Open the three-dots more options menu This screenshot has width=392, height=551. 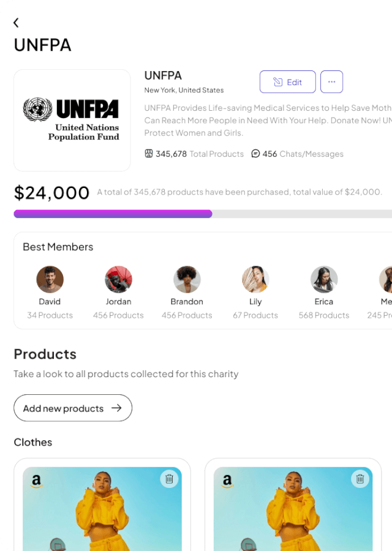point(331,82)
